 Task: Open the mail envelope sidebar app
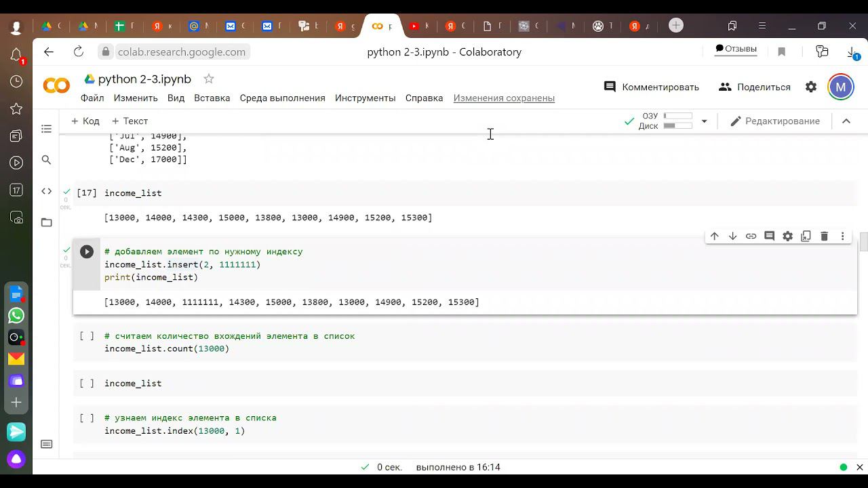(x=16, y=359)
